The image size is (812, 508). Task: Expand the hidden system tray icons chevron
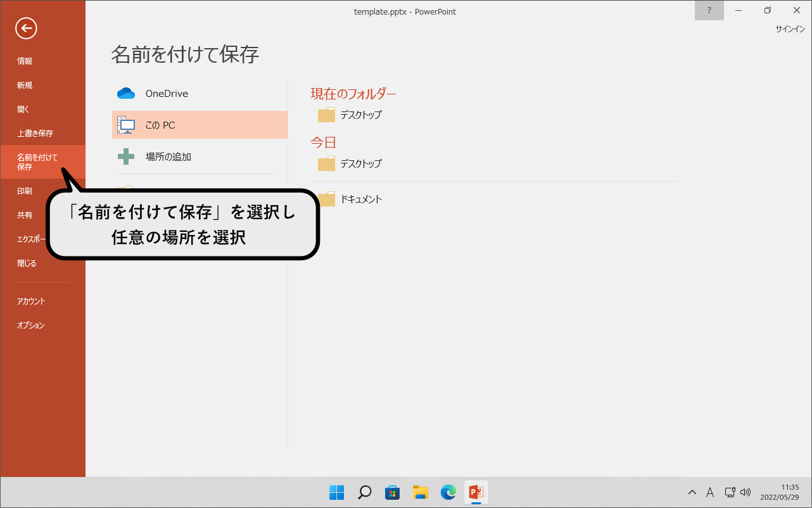[x=692, y=492]
